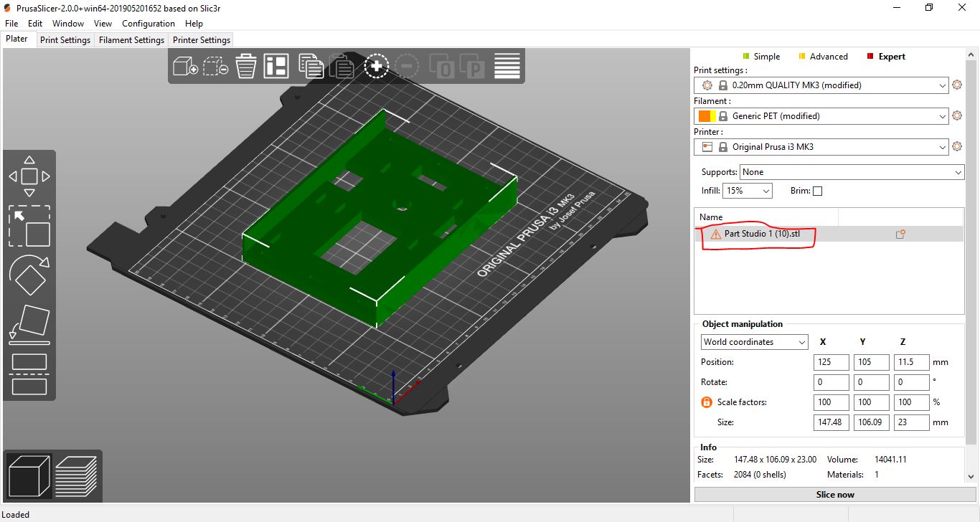Click the Remove instance minus icon
The height and width of the screenshot is (522, 980).
coord(406,66)
